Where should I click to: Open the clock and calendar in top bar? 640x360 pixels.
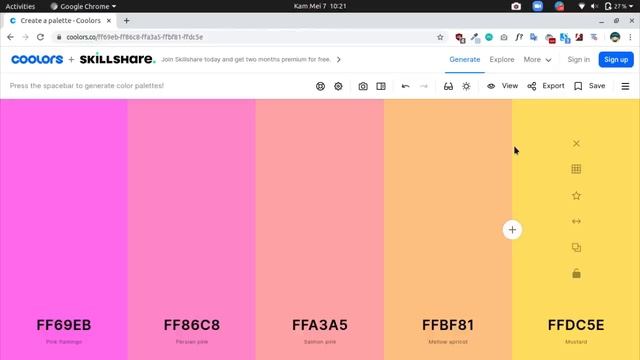coord(320,6)
